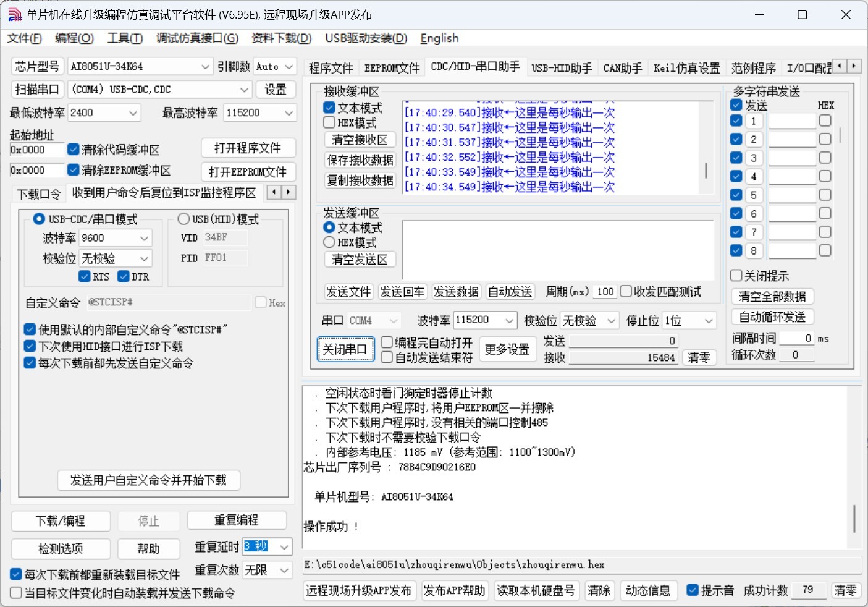Uncheck 清除EEPROM缓冲区 checkbox
The image size is (868, 607).
(x=74, y=169)
